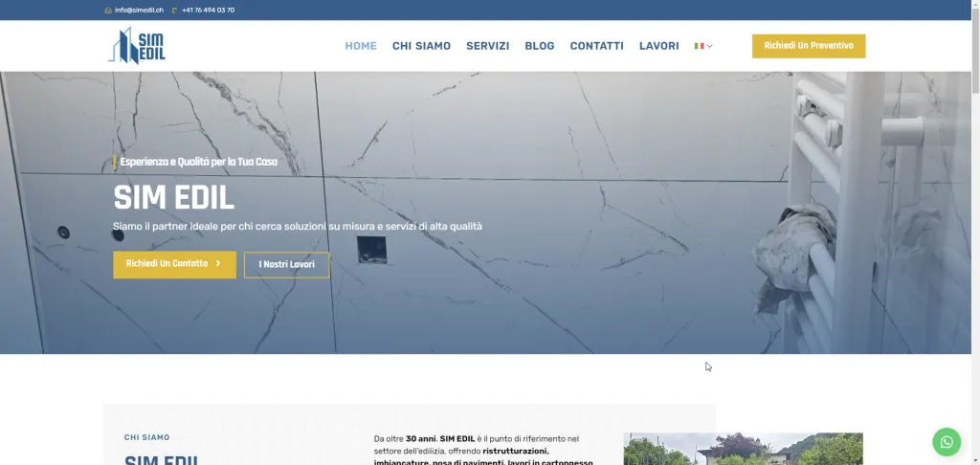Click the subtitle Siamo il partner ideale
Image resolution: width=980 pixels, height=465 pixels.
[298, 226]
